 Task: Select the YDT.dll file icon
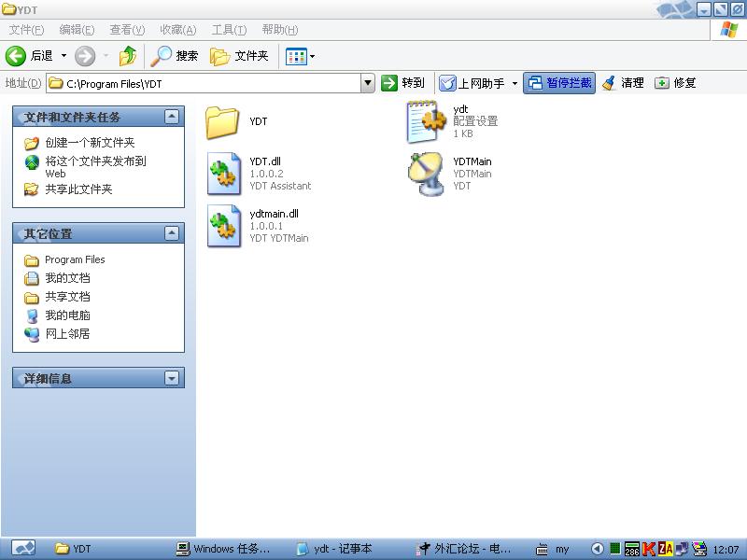pyautogui.click(x=224, y=174)
